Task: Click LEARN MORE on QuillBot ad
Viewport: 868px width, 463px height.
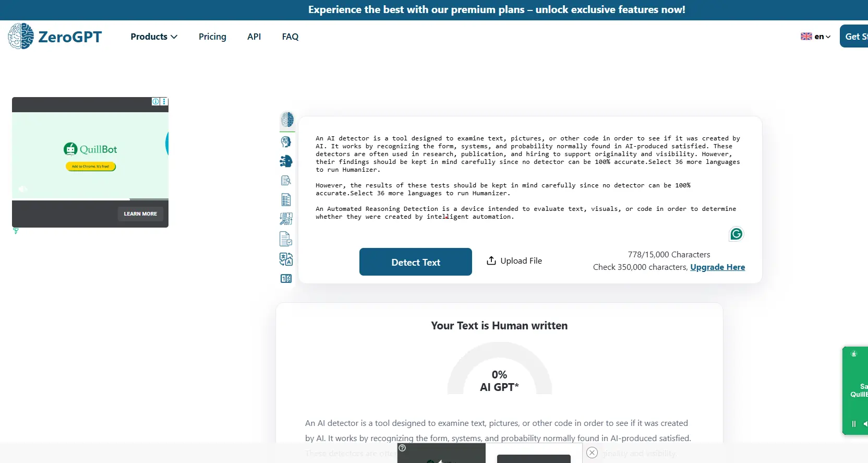Action: [x=140, y=213]
